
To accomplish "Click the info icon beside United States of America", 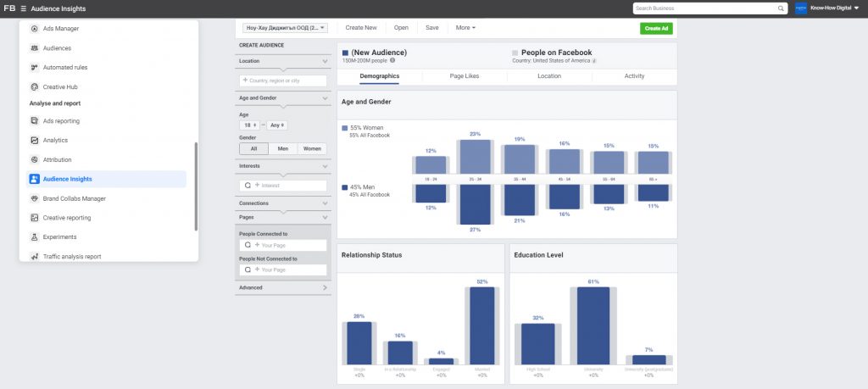I will coord(594,61).
